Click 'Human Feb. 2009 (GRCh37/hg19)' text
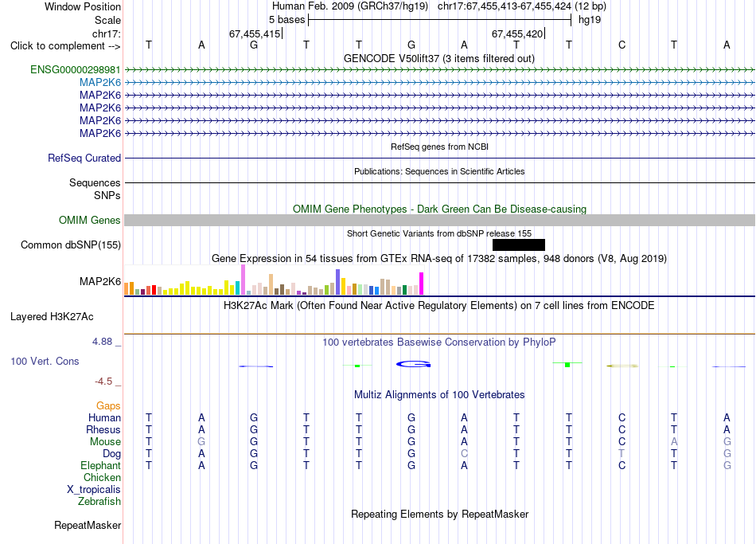Screen dimensions: 756x544 (x=350, y=6)
